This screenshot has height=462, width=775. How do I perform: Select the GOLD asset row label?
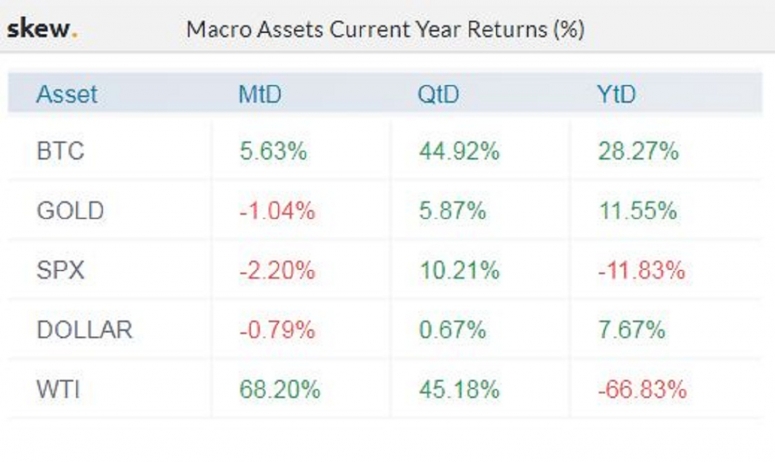point(71,210)
